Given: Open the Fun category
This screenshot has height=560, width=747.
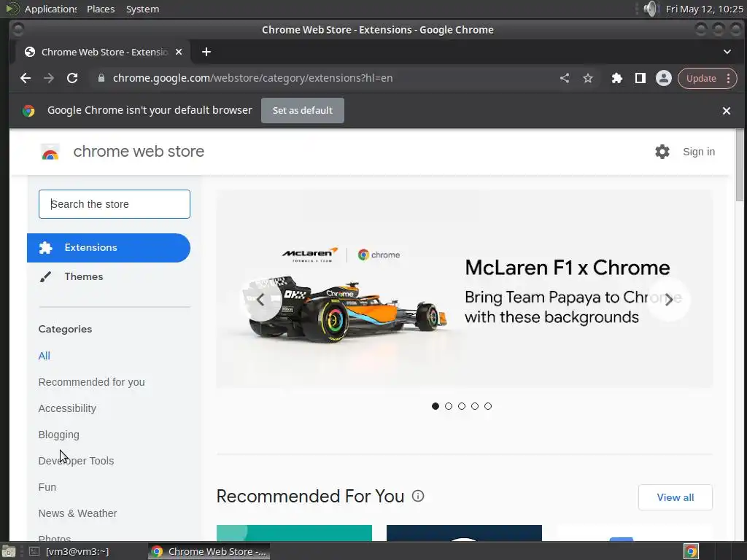Looking at the screenshot, I should click(47, 486).
